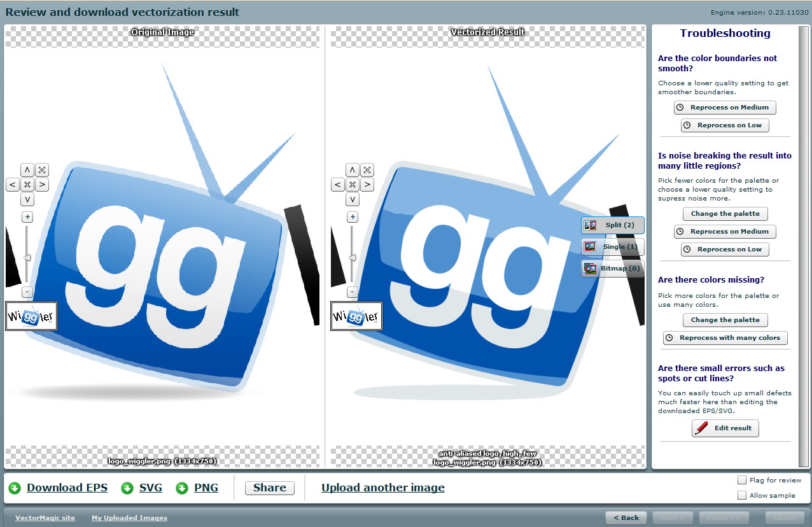This screenshot has height=527, width=812.
Task: Click the green download icon beside PNG
Action: (182, 488)
